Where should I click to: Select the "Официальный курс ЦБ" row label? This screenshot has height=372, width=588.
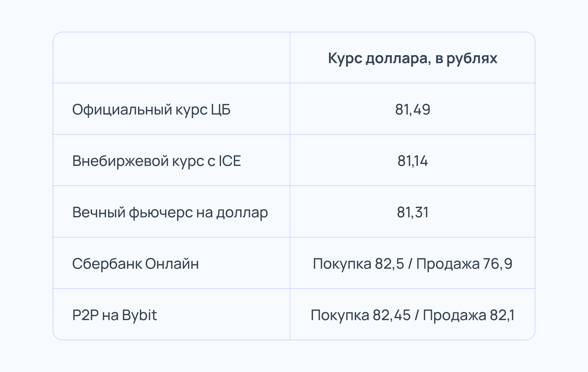tap(151, 109)
